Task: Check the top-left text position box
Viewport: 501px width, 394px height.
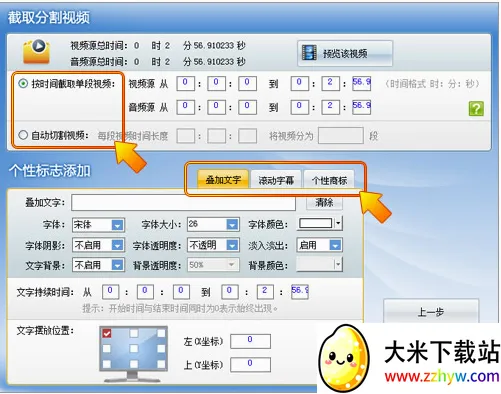Action: point(107,333)
